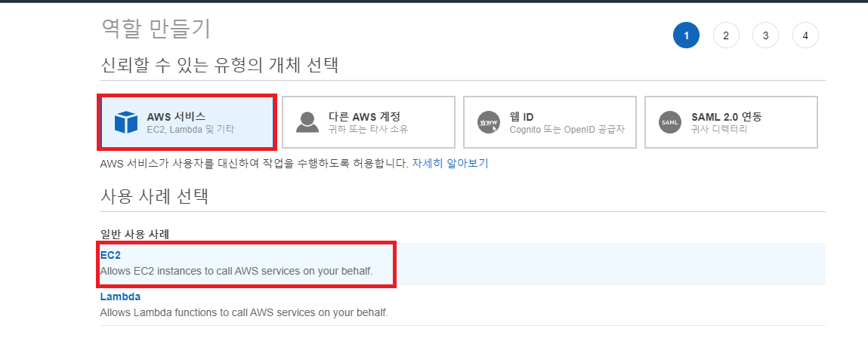Viewport: 868px width, 338px height.
Task: Click the 귀하 또는 타사 소유 subtitle
Action: (x=368, y=130)
